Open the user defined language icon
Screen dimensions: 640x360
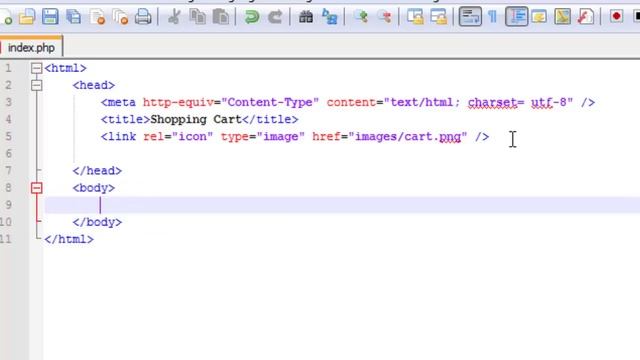tap(539, 17)
